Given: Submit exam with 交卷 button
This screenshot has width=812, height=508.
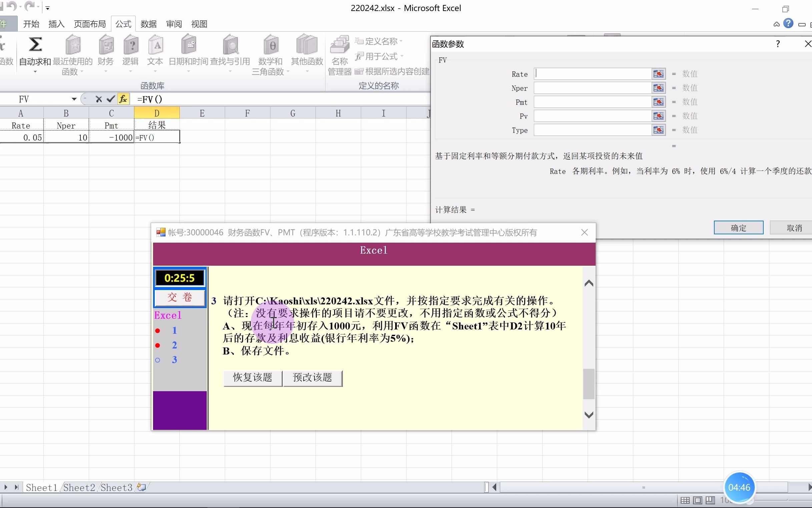Looking at the screenshot, I should (180, 297).
